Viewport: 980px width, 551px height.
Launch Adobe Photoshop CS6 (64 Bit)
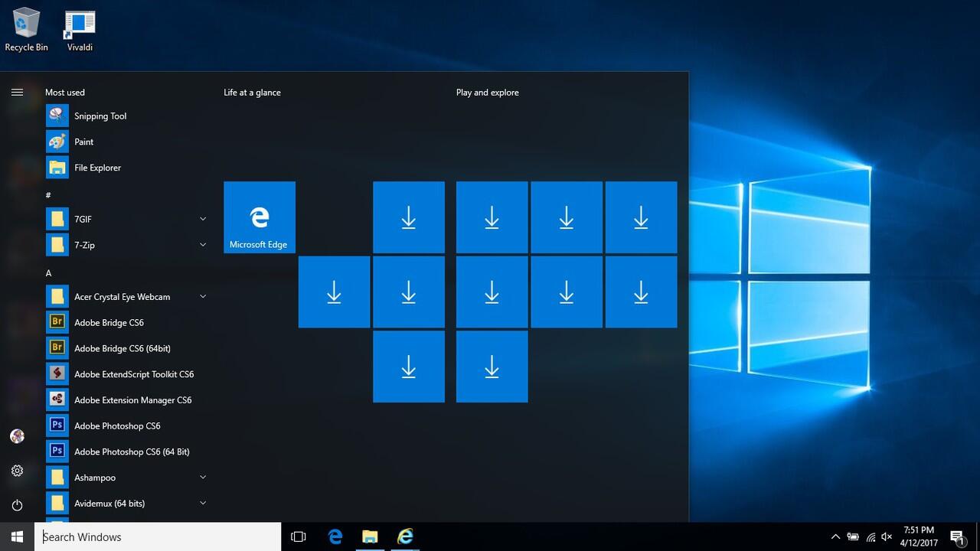126,452
